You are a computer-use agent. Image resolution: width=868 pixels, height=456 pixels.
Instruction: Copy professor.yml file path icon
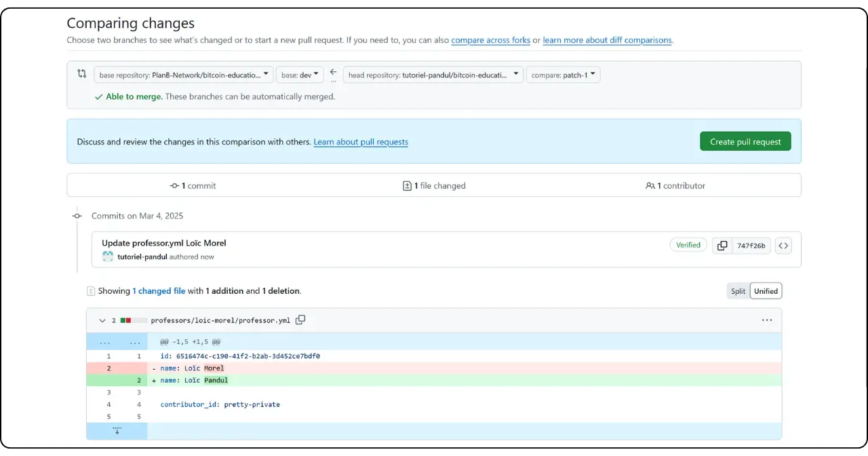coord(300,320)
